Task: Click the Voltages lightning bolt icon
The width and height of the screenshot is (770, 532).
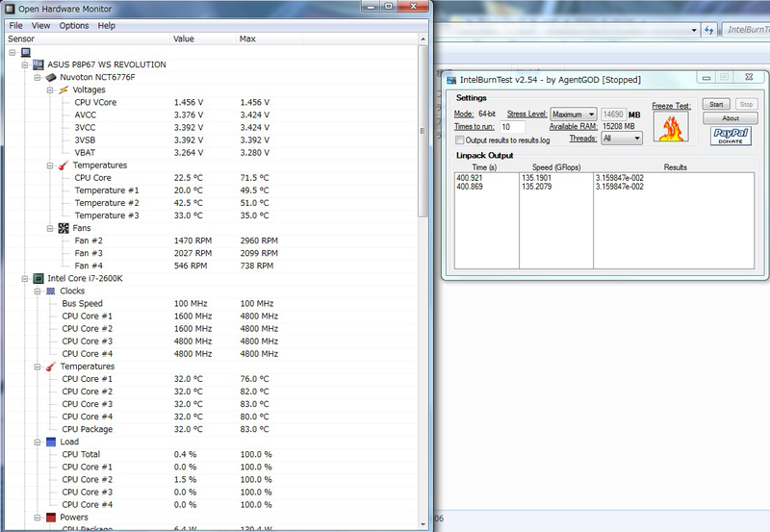Action: click(x=64, y=89)
